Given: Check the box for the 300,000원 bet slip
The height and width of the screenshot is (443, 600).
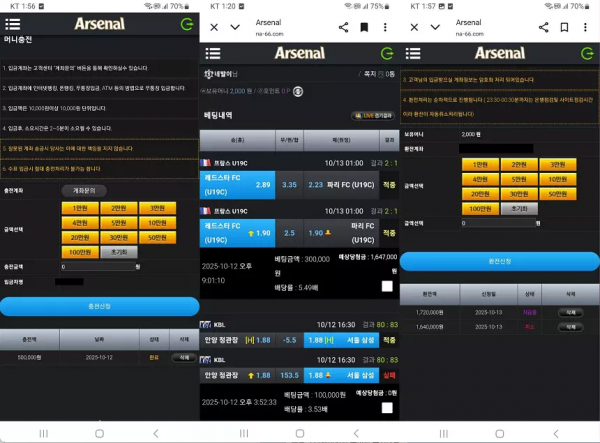Looking at the screenshot, I should click(386, 286).
